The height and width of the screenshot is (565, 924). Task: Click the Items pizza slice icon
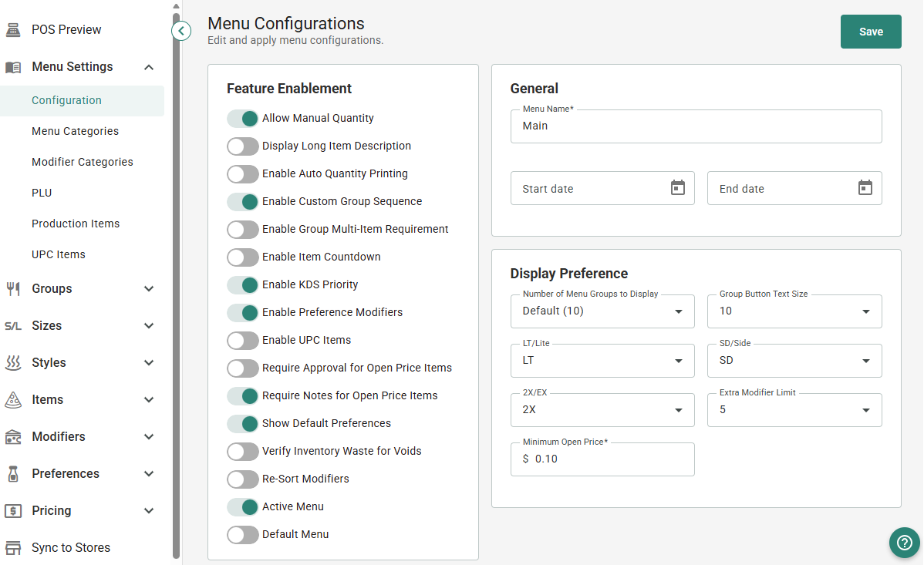pos(13,400)
